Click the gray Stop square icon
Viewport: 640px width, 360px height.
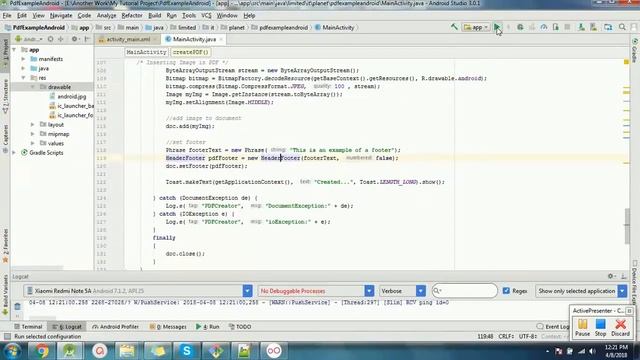click(x=567, y=27)
